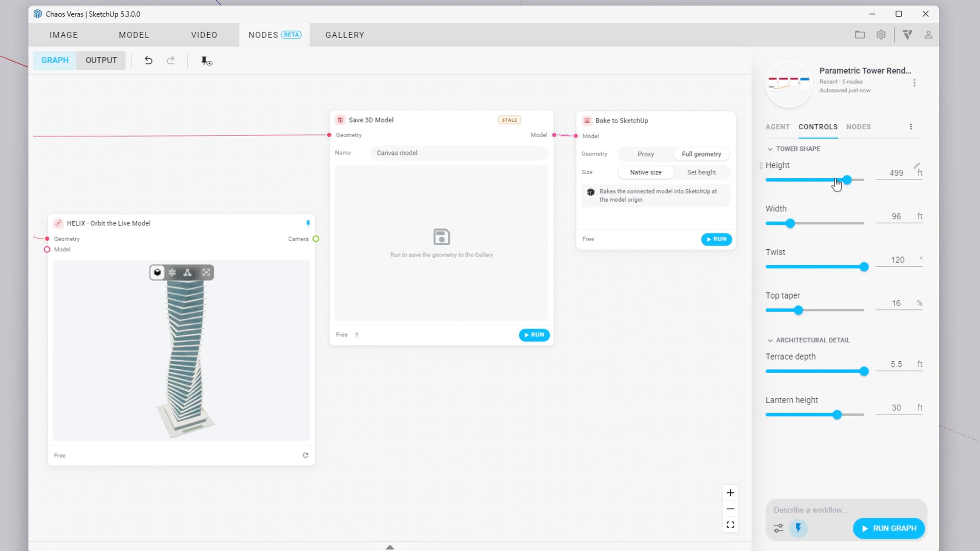Click the redo arrow icon
This screenshot has height=551, width=980.
point(171,60)
